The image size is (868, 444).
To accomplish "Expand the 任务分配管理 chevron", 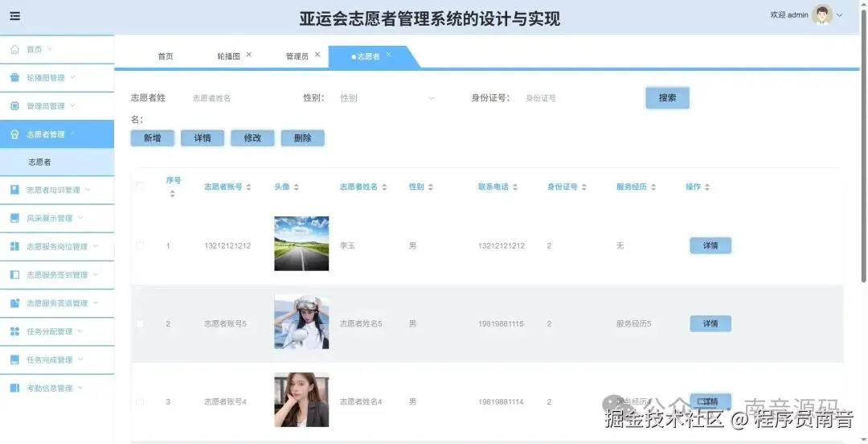I will click(80, 331).
